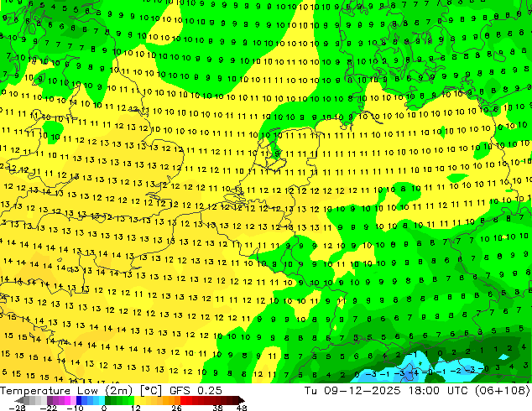Image resolution: width=532 pixels, height=411 pixels.
Task: Click the gray left arrow legend cap
Action: coord(18,400)
